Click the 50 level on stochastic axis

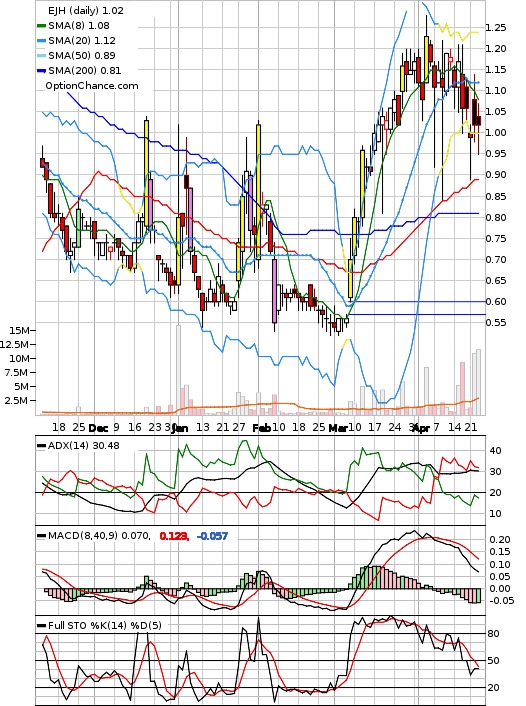(x=494, y=661)
